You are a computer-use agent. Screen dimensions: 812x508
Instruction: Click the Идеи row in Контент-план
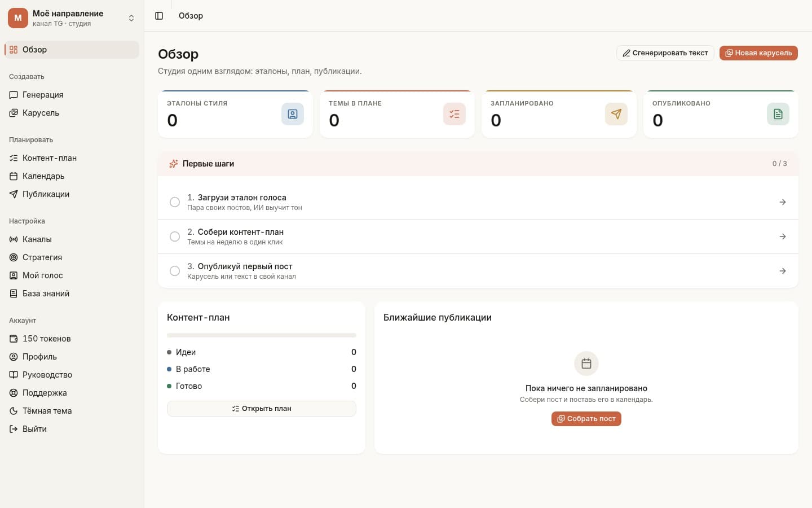pos(262,352)
